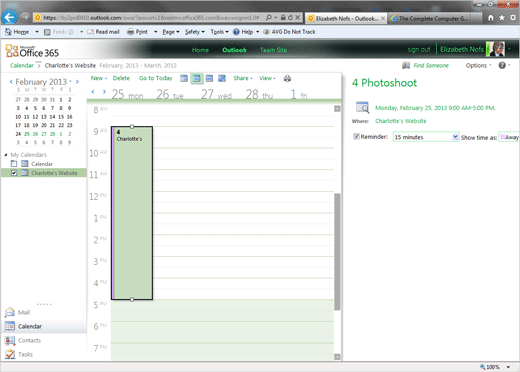Open the Page menu
The height and width of the screenshot is (372, 520).
(x=171, y=32)
